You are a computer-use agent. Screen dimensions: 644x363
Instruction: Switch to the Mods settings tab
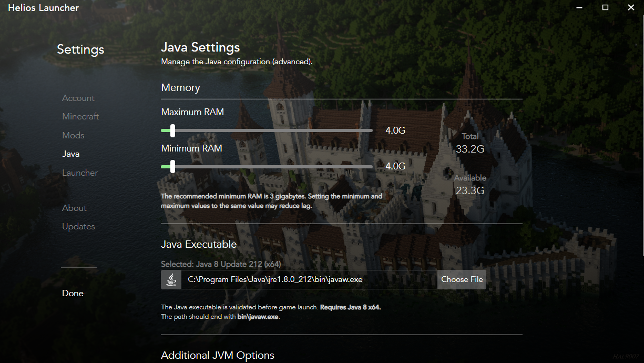click(73, 136)
